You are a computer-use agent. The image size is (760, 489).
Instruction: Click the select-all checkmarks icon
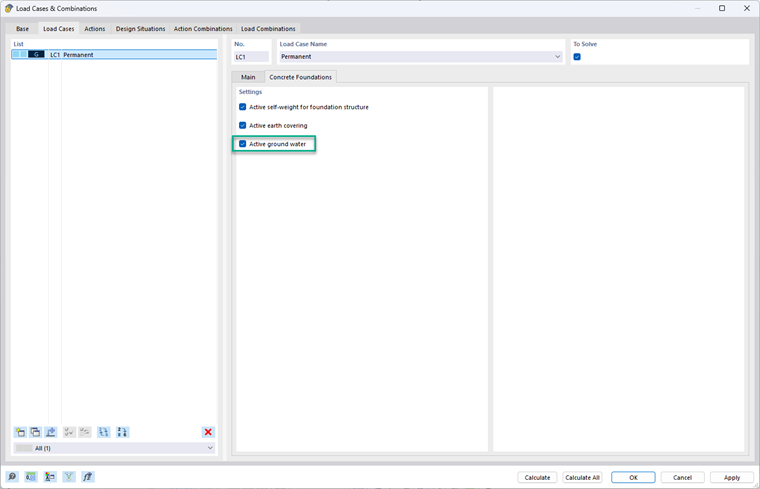(x=69, y=432)
